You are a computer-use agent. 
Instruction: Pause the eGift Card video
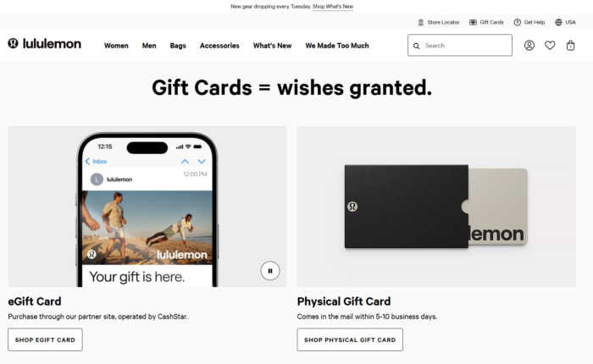point(270,271)
